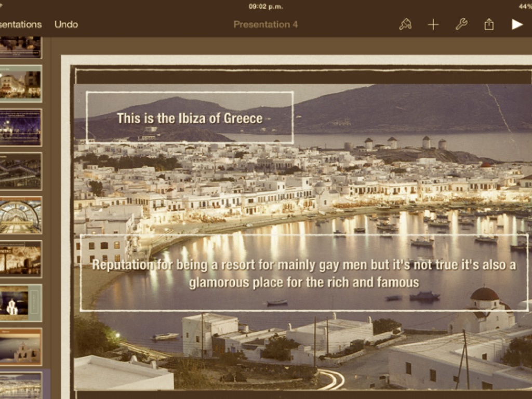Open the Format paintbrush panel
The height and width of the screenshot is (399, 532).
(x=405, y=24)
